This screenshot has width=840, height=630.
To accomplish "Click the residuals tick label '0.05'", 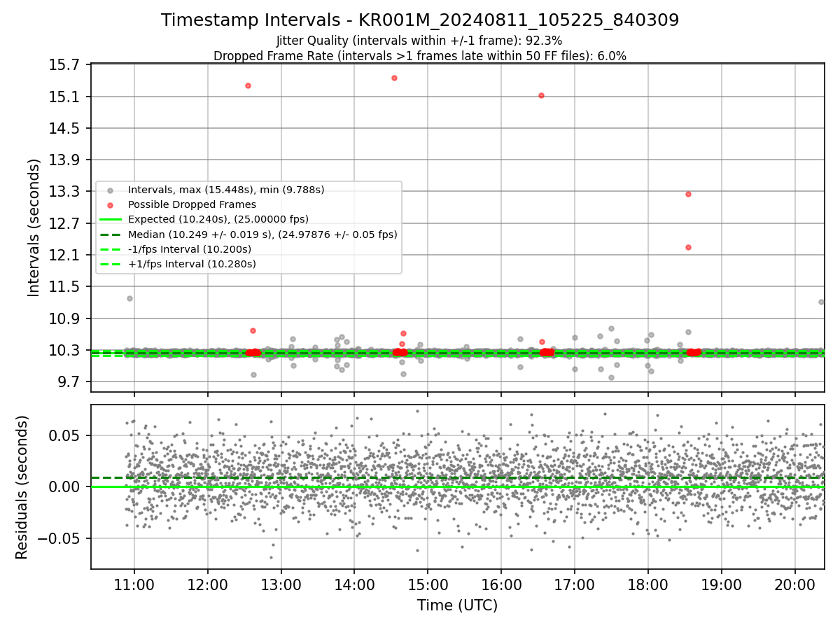I will [66, 435].
